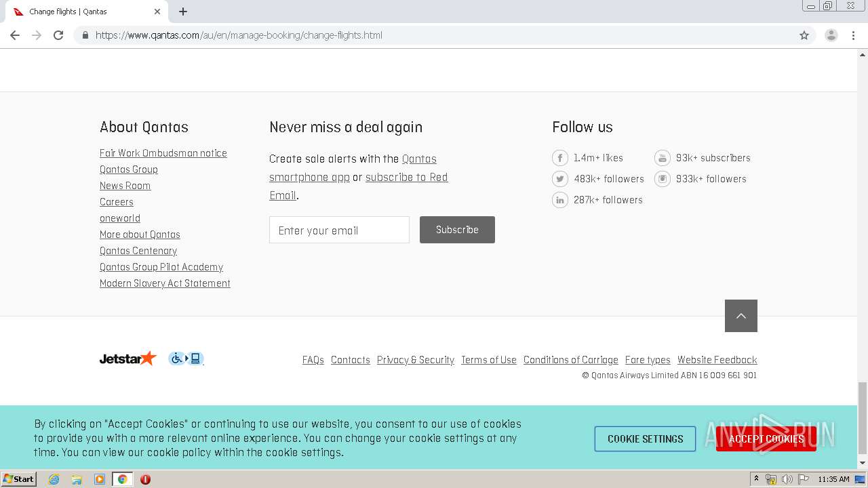This screenshot has height=488, width=868.
Task: Click the Cookie Settings button
Action: (x=646, y=439)
